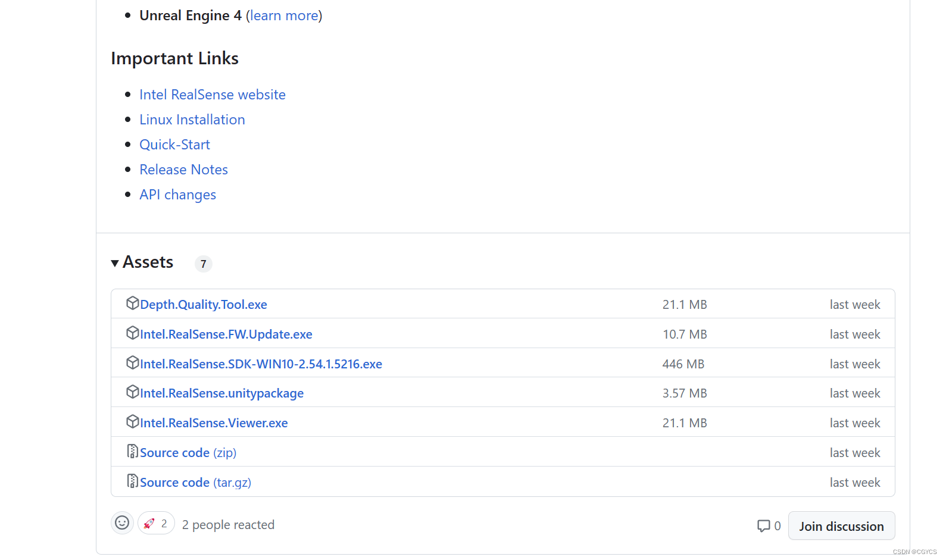Open the learn more link for Unreal Engine 4
The image size is (946, 560).
point(284,15)
